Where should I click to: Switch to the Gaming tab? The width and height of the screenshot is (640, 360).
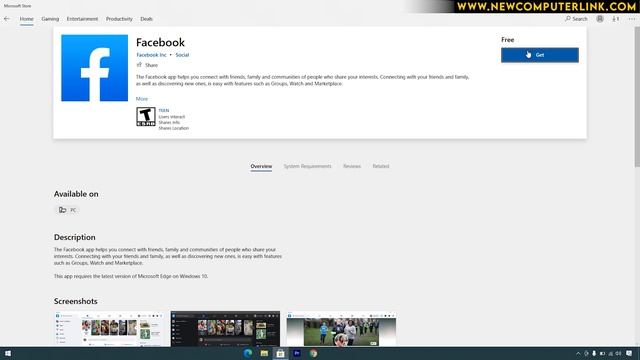[50, 19]
